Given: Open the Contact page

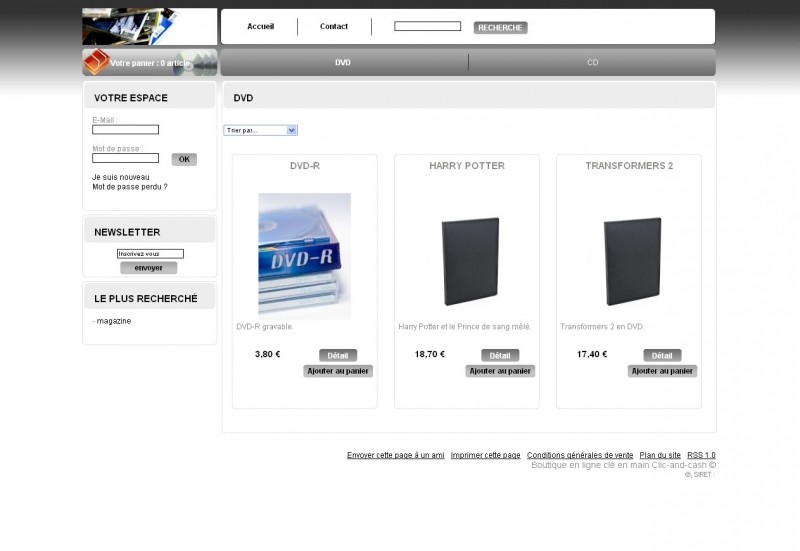Looking at the screenshot, I should coord(334,27).
